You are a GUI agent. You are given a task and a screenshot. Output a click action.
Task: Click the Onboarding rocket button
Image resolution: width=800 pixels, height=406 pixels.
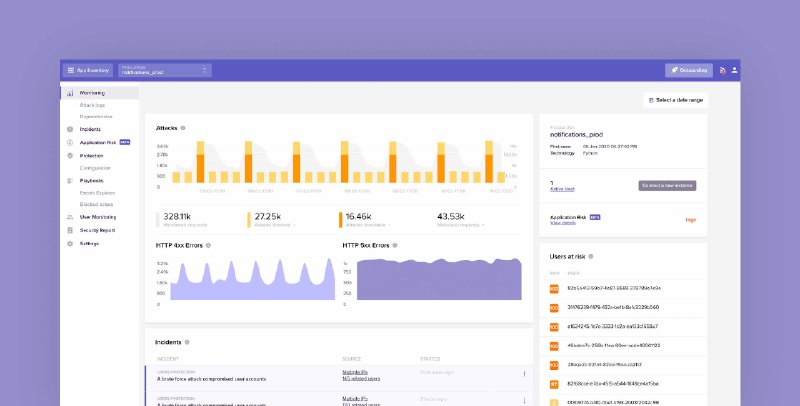point(689,70)
